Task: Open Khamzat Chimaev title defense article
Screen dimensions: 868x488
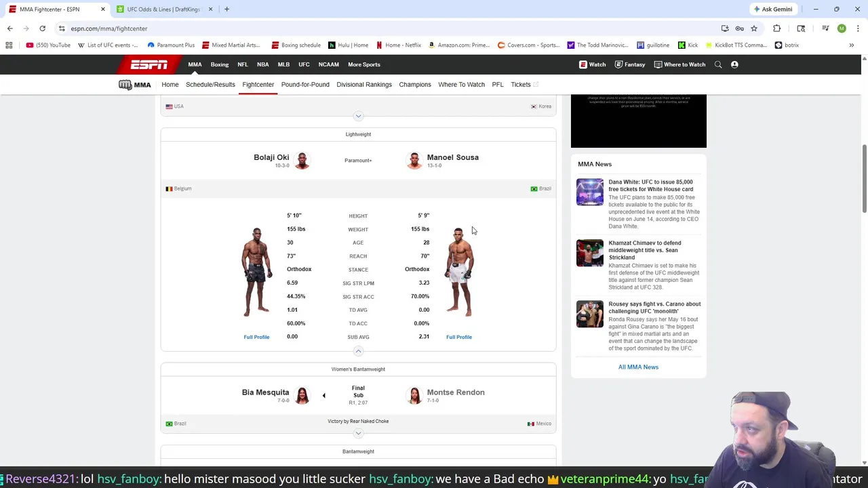Action: point(645,250)
